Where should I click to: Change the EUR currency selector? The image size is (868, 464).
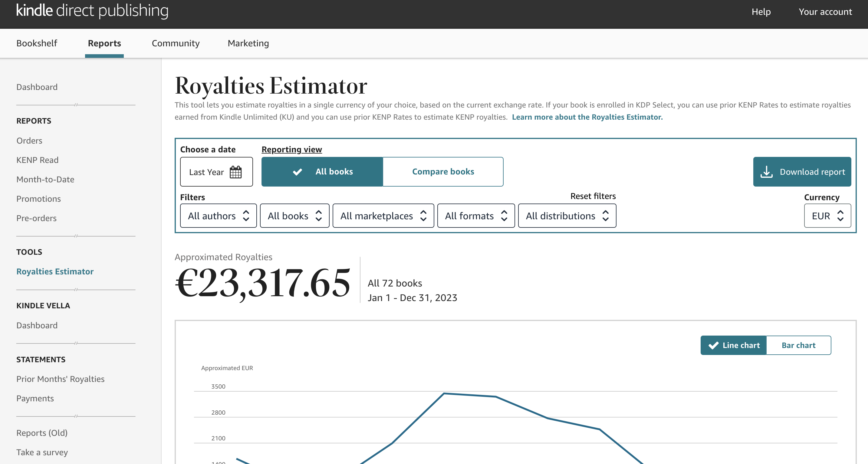pos(827,215)
